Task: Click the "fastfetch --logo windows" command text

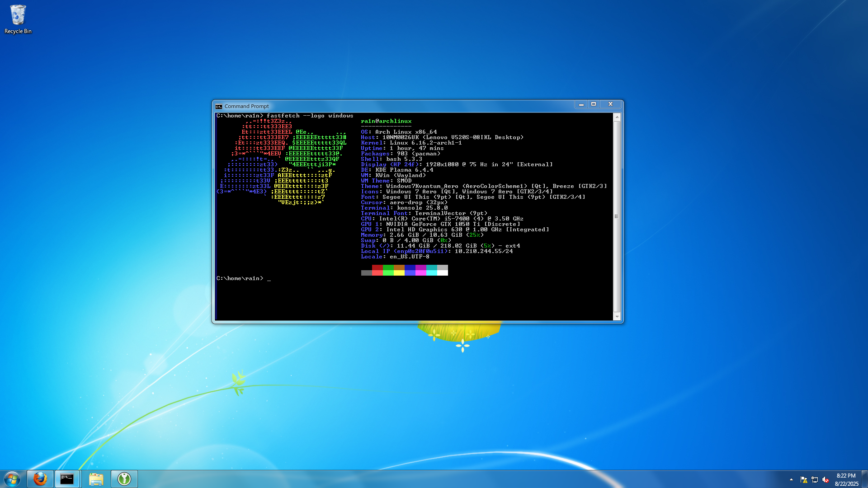Action: coord(310,116)
